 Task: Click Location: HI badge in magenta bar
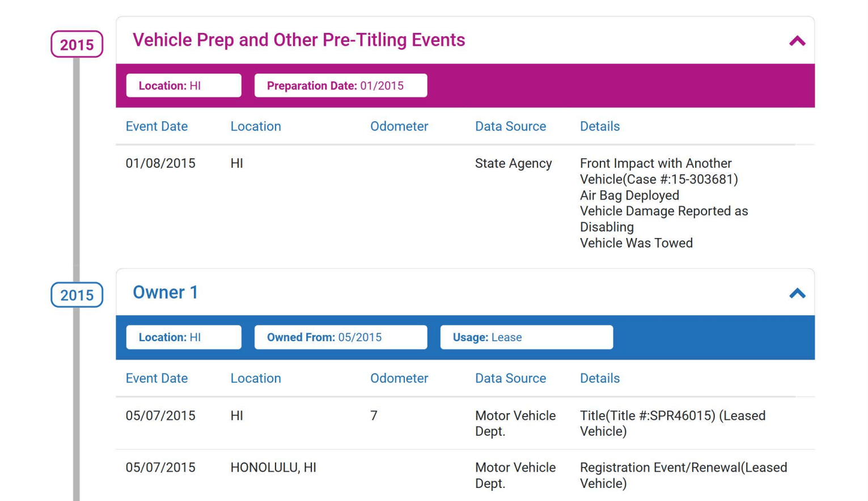pos(183,86)
